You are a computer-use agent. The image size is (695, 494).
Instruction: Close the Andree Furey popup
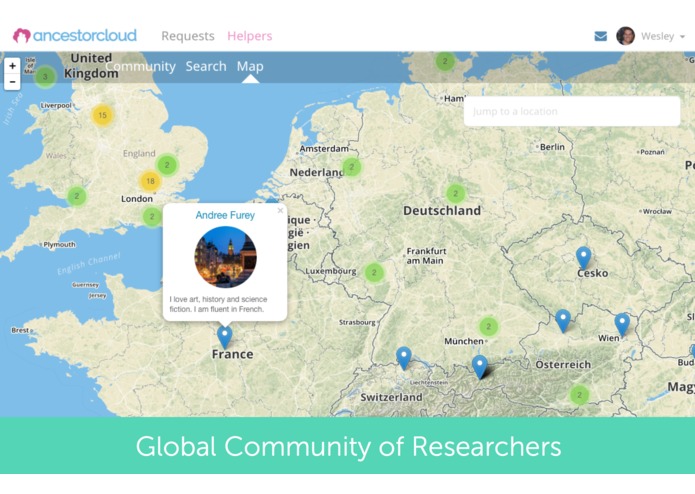pyautogui.click(x=280, y=210)
